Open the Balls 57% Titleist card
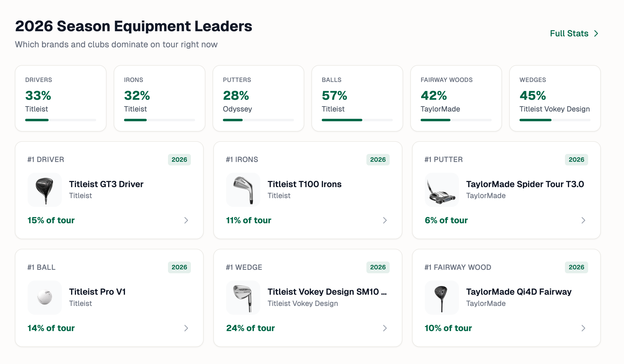The width and height of the screenshot is (624, 364). [x=357, y=98]
